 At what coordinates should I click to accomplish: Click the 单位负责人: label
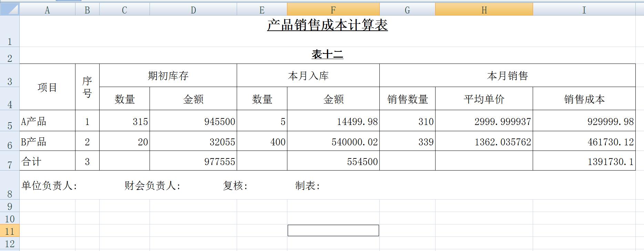(x=49, y=186)
